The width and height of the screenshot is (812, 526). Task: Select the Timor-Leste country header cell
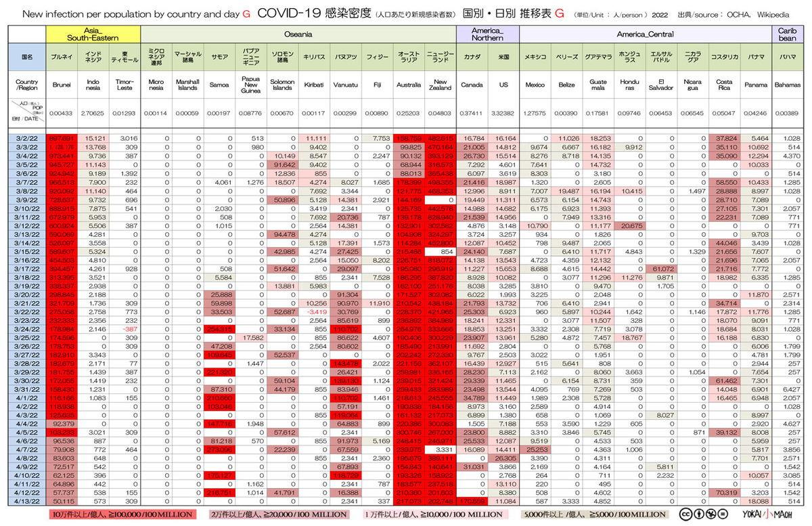125,86
